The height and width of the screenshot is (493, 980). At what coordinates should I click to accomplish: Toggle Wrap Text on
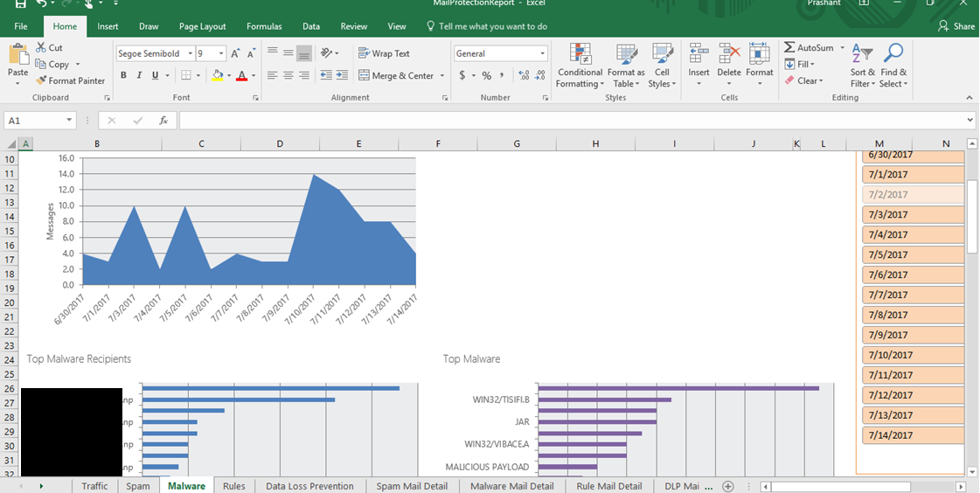click(x=384, y=53)
